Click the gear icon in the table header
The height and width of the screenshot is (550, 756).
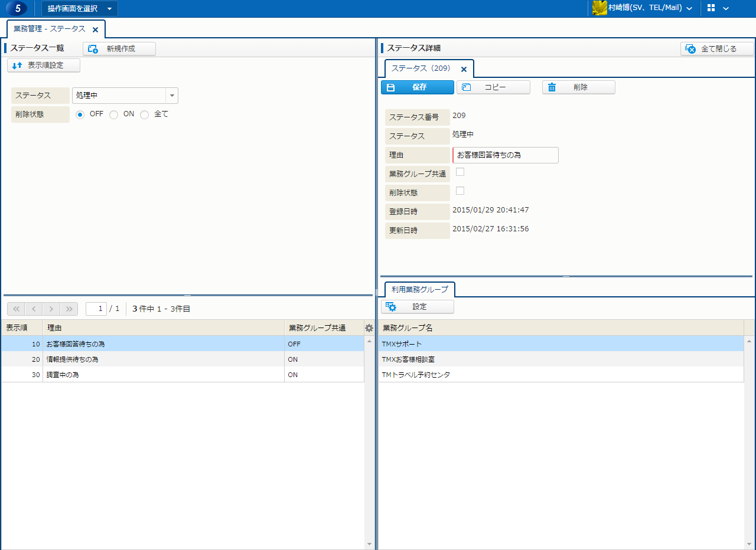point(369,328)
